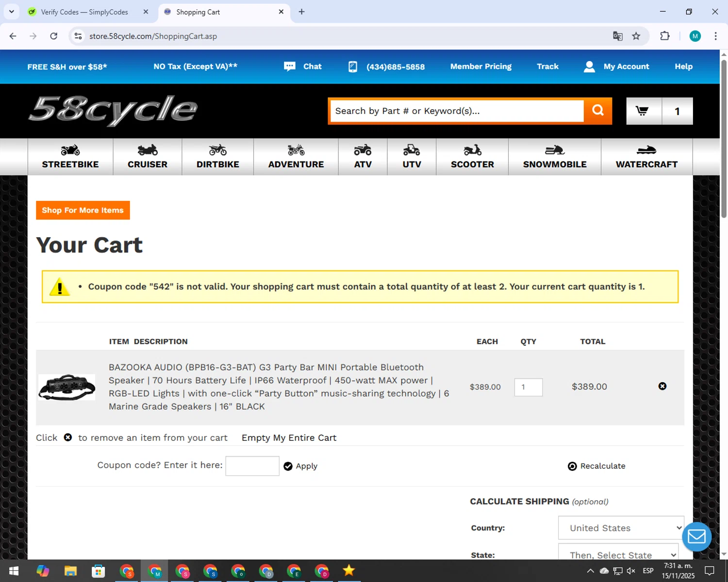The image size is (728, 582).
Task: Click the browser address bar URL
Action: pyautogui.click(x=153, y=36)
